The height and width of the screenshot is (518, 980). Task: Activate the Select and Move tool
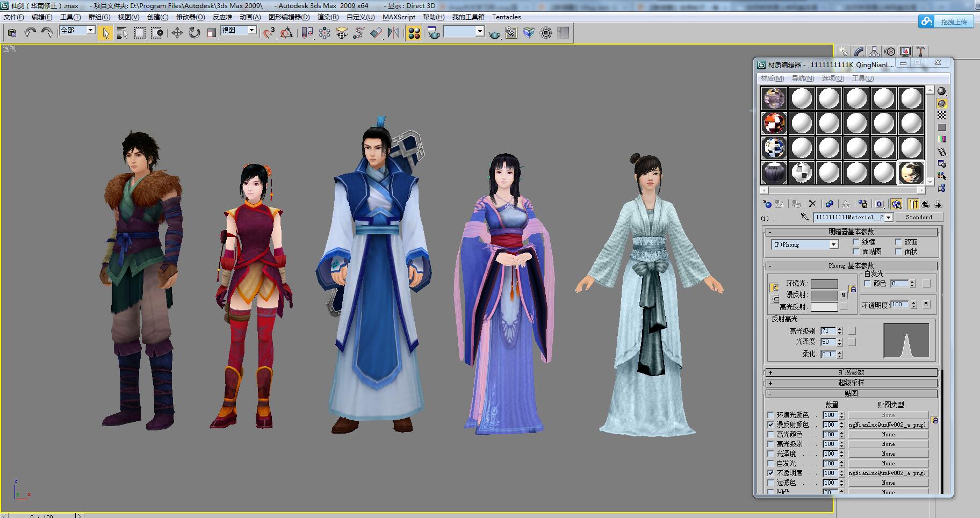[177, 33]
